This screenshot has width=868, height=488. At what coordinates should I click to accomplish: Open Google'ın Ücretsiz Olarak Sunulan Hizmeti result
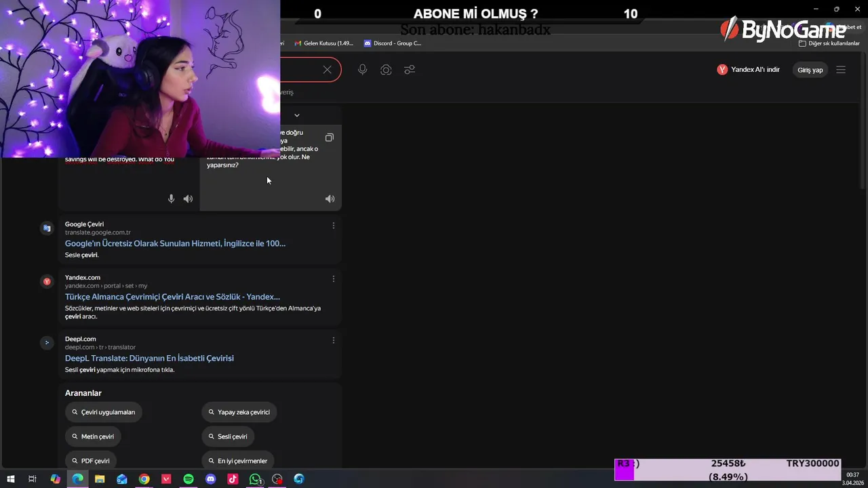pos(175,243)
